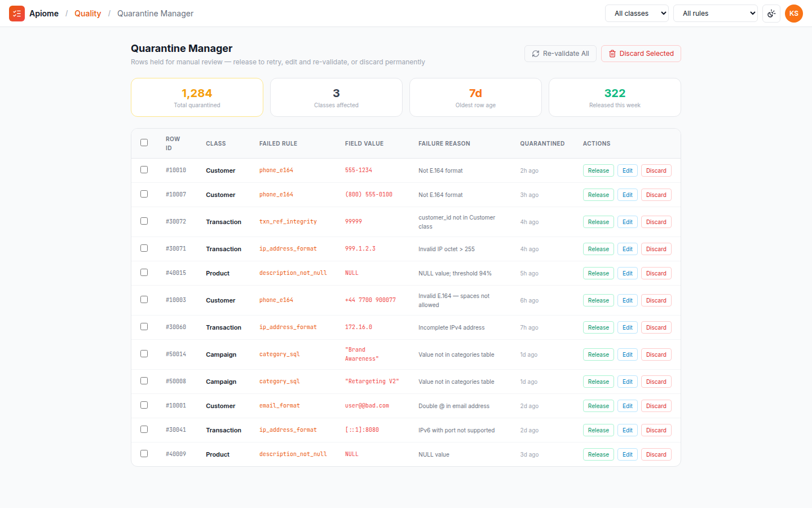Image resolution: width=812 pixels, height=508 pixels.
Task: Toggle the select-all checkbox in table header
Action: click(144, 143)
